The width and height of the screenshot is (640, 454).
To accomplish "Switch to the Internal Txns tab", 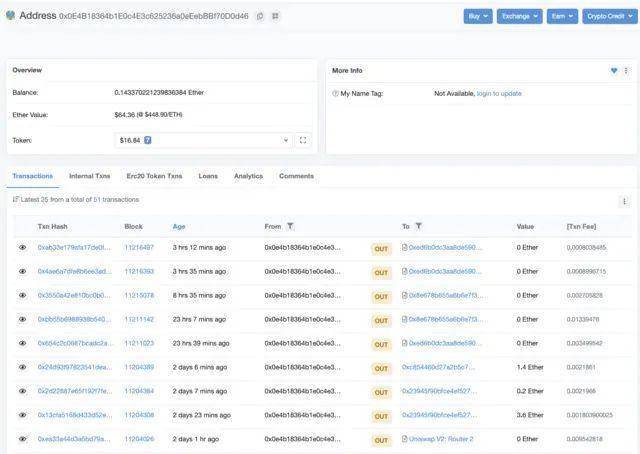I will pos(89,176).
